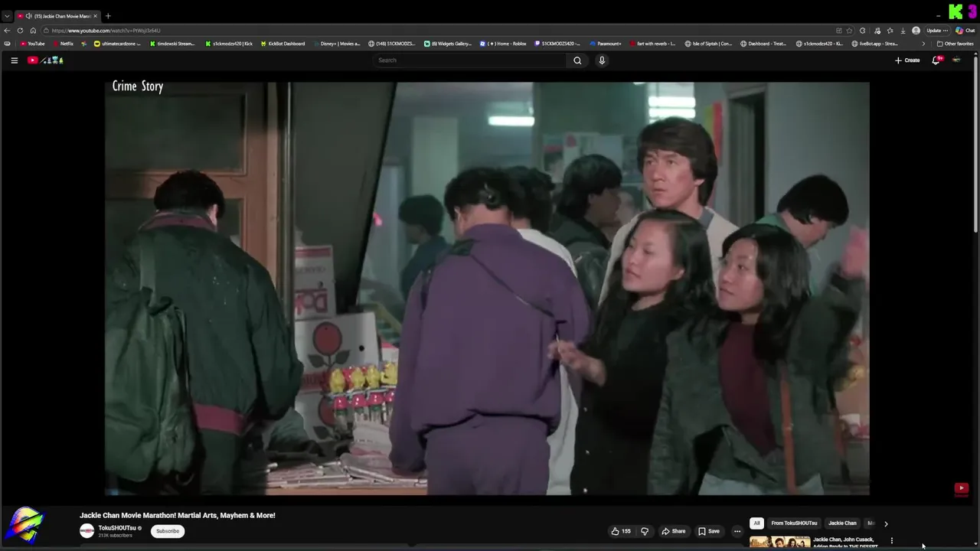
Task: Click the browser address bar URL
Action: tap(106, 31)
